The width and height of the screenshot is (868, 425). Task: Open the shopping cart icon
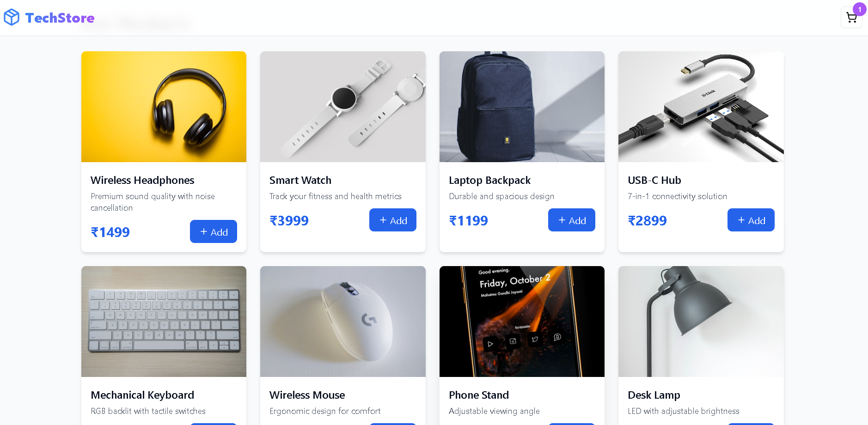point(851,18)
